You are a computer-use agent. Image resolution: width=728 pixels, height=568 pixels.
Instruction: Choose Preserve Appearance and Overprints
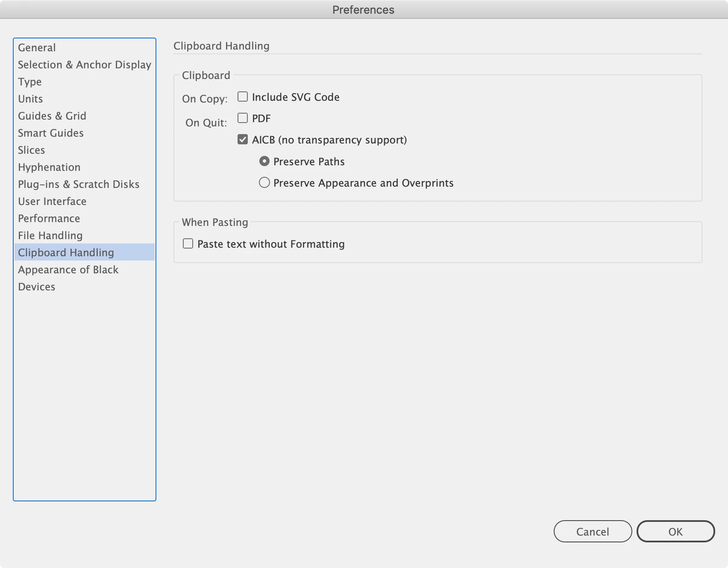pyautogui.click(x=264, y=183)
